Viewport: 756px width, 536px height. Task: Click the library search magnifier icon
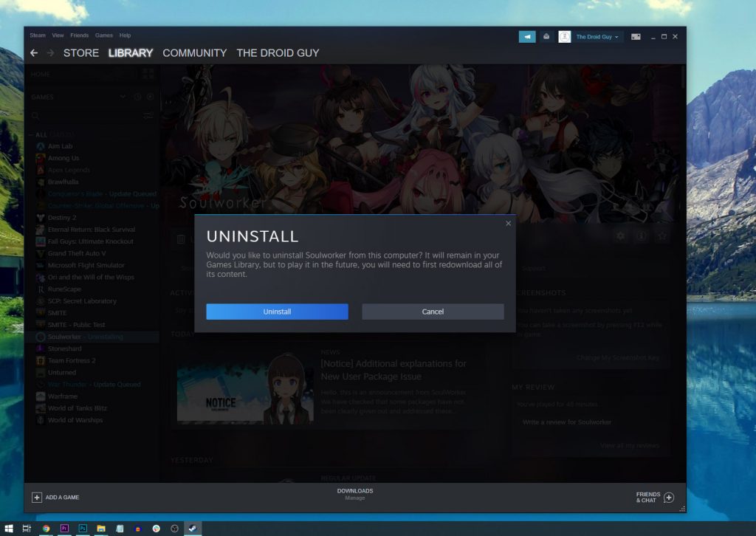(35, 116)
